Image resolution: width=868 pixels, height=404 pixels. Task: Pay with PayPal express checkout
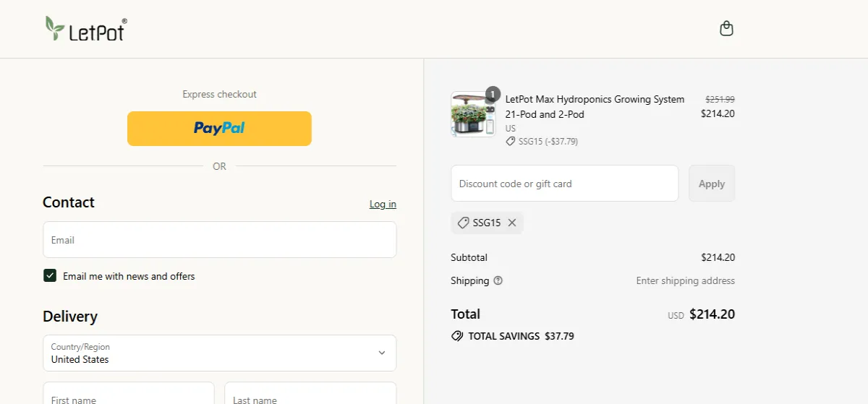pyautogui.click(x=219, y=129)
